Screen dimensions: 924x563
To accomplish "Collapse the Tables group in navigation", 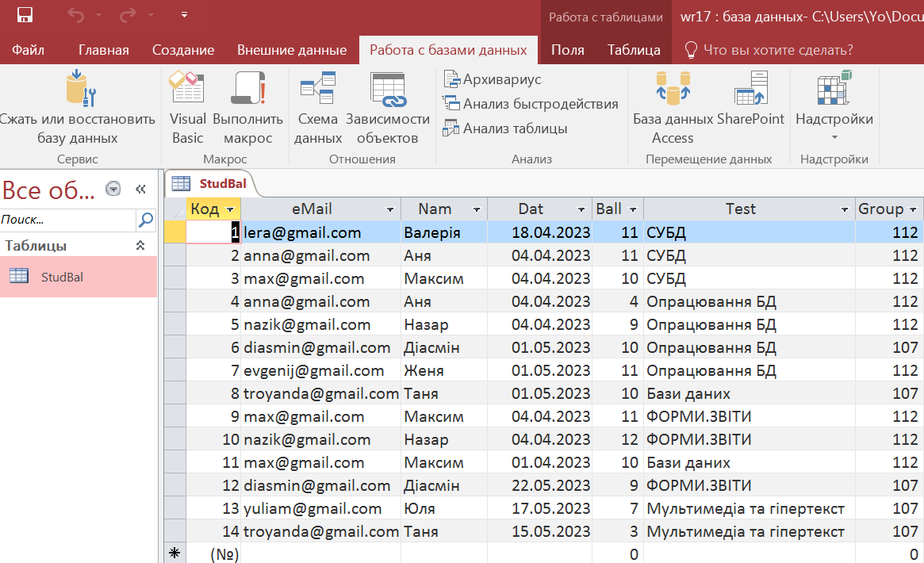I will [141, 246].
